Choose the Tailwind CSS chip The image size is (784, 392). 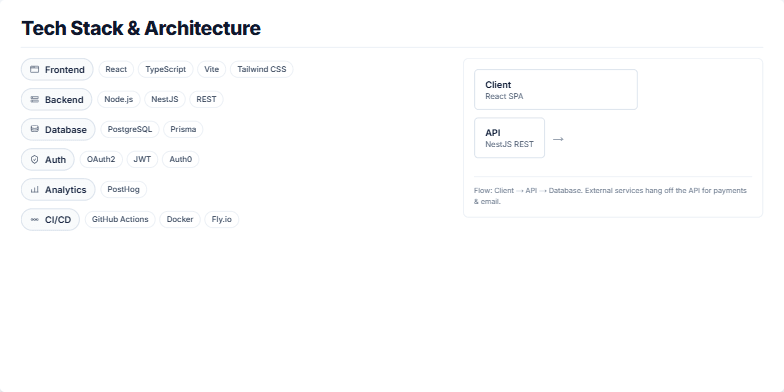262,69
